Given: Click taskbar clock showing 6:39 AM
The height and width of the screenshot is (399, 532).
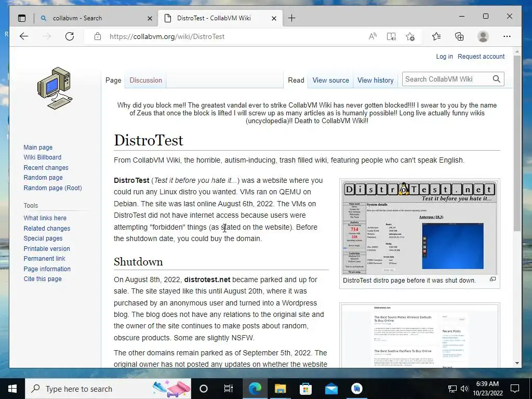Looking at the screenshot, I should pos(487,389).
